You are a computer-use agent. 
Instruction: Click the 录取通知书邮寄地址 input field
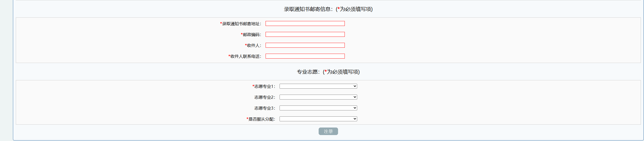305,24
